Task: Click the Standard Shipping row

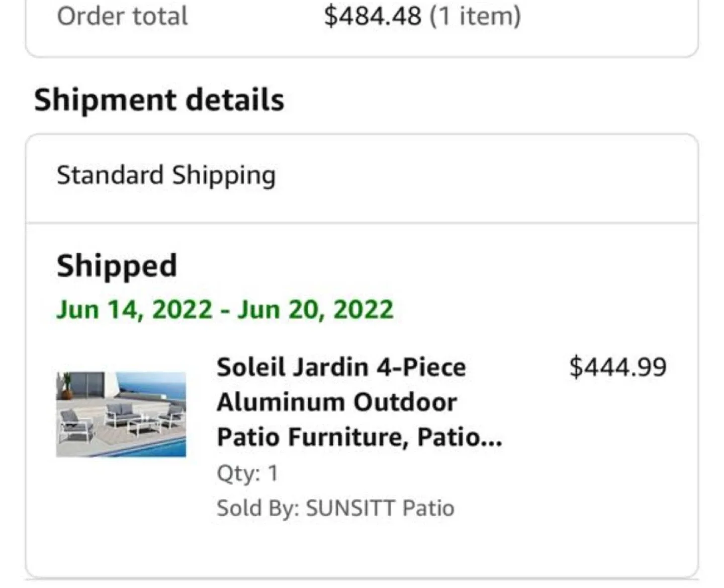Action: [x=166, y=175]
